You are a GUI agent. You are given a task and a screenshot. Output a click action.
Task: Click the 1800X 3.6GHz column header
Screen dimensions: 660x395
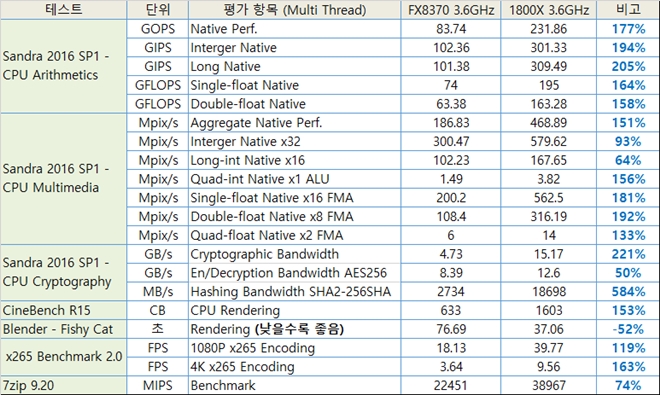pos(548,9)
